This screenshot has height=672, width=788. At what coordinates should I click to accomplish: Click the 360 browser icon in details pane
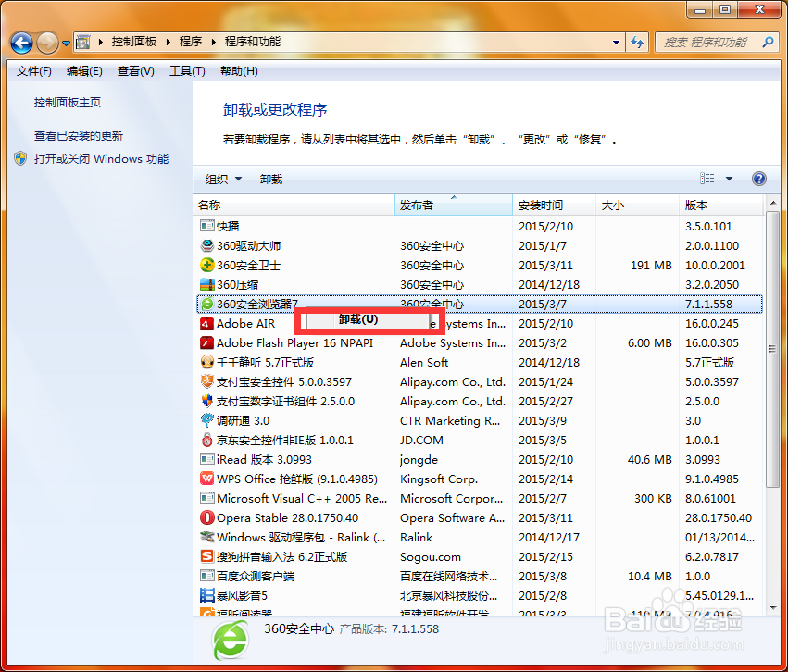tap(231, 640)
